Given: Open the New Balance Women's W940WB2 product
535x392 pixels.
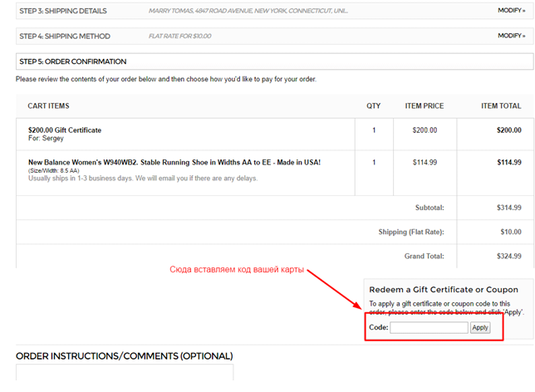Looking at the screenshot, I should pos(174,163).
